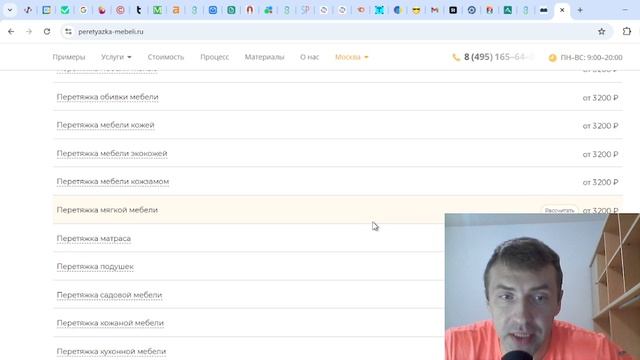This screenshot has height=360, width=640.
Task: Switch to the black square favicon tab
Action: tap(453, 10)
